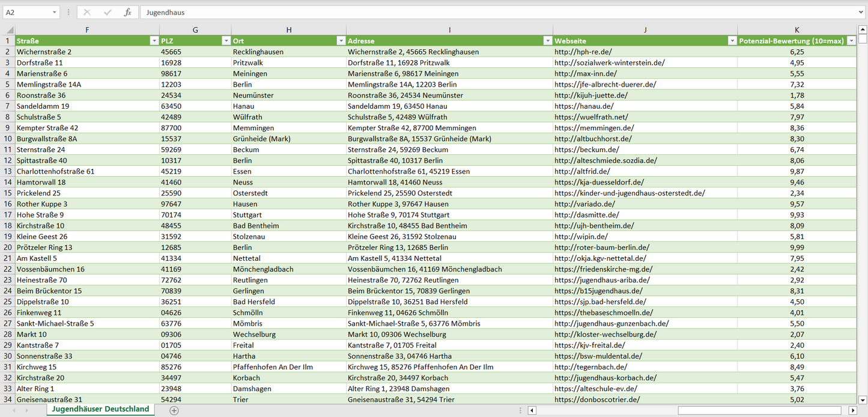
Task: Open the Potenzial-Bewertung filter dropdown
Action: (x=851, y=41)
